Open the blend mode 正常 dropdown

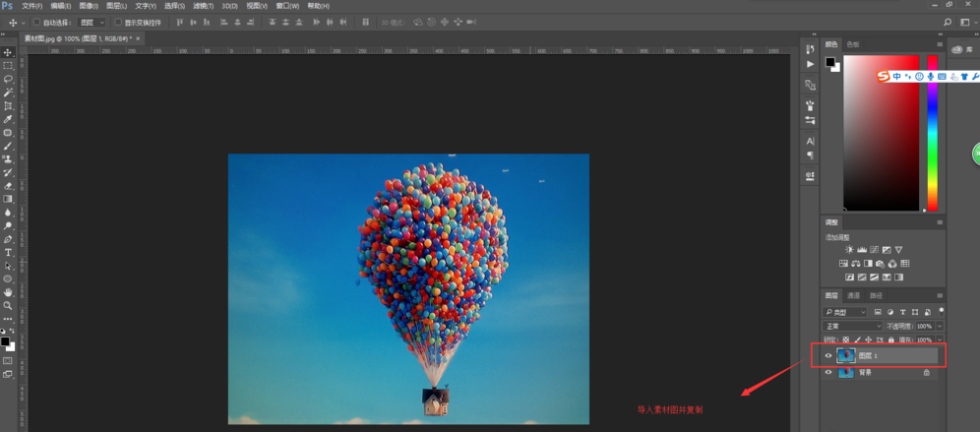tap(852, 326)
